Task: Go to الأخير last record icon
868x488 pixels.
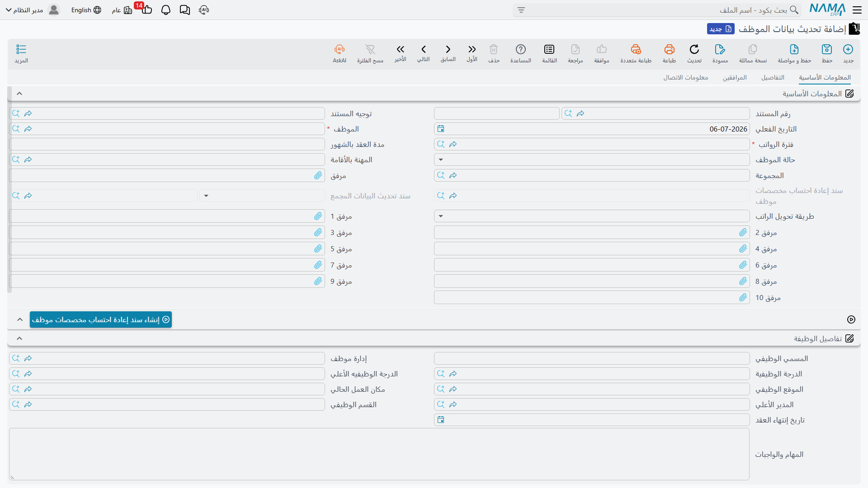Action: (400, 49)
